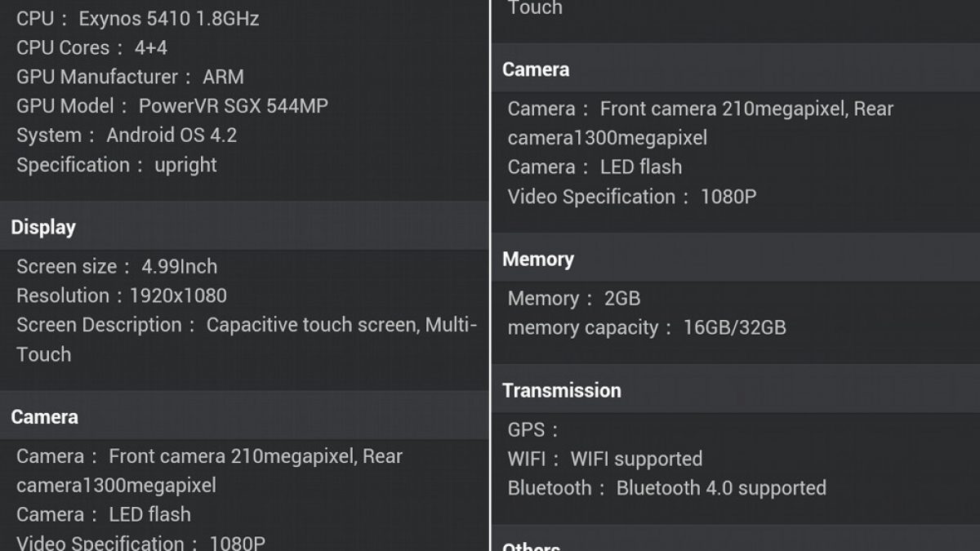
Task: Tap the Bluetooth 4.0 supported entry
Action: (x=667, y=488)
